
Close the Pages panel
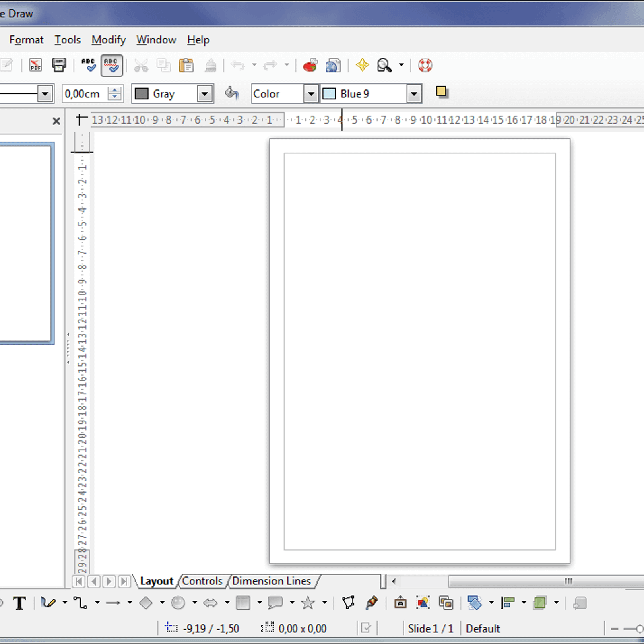[56, 121]
